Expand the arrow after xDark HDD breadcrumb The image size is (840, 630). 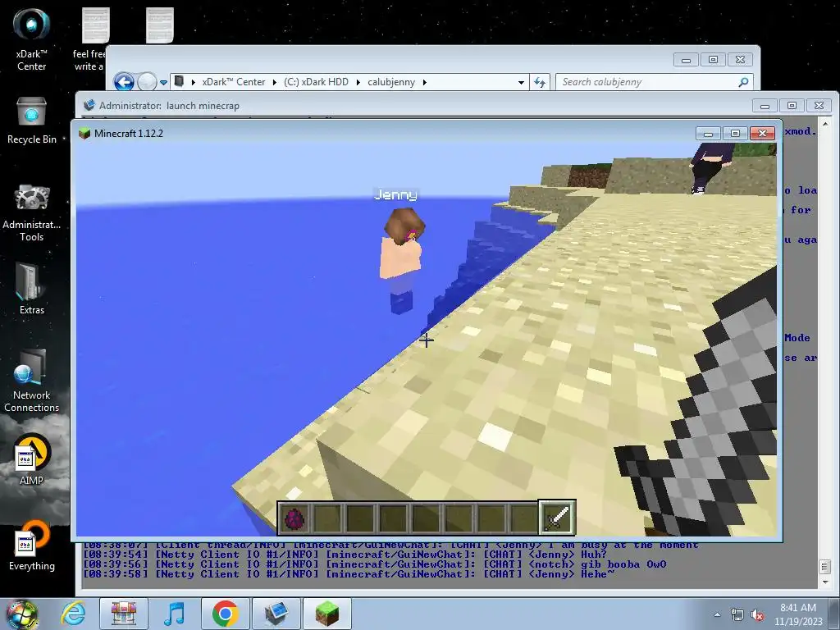(358, 82)
